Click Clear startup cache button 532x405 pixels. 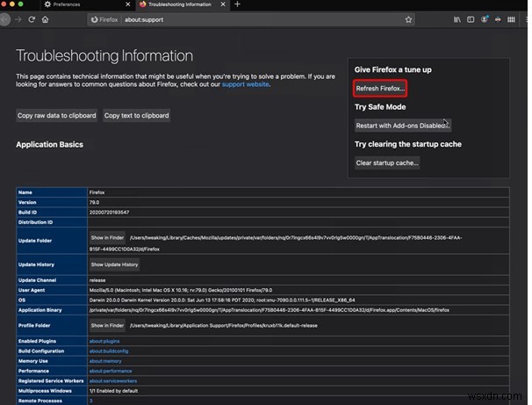[387, 163]
